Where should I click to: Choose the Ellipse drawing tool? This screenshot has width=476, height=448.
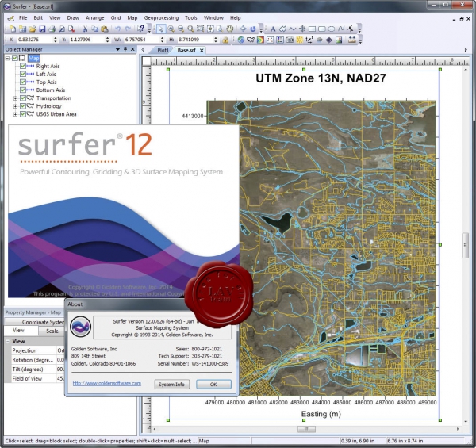[x=331, y=29]
